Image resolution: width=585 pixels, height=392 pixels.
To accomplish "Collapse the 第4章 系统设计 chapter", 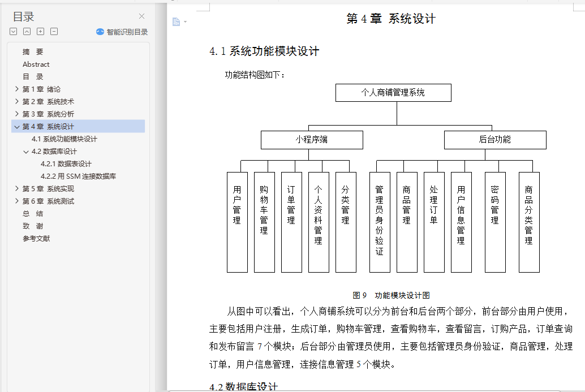I will point(17,127).
